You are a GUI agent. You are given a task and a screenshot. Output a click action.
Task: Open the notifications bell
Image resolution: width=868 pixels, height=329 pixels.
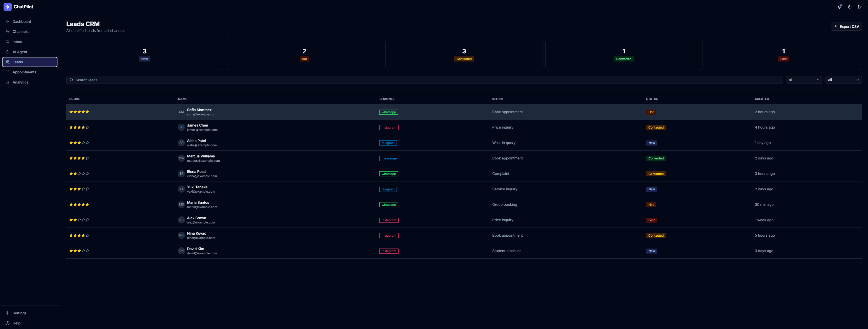(x=840, y=7)
